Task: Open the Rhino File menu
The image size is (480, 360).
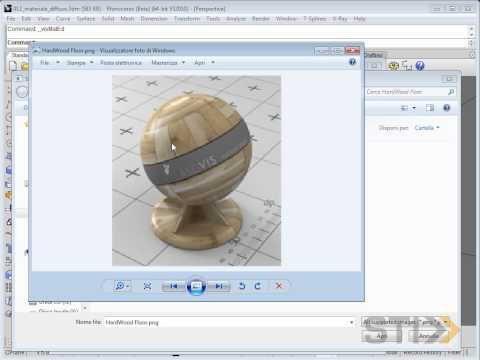Action: (11, 19)
